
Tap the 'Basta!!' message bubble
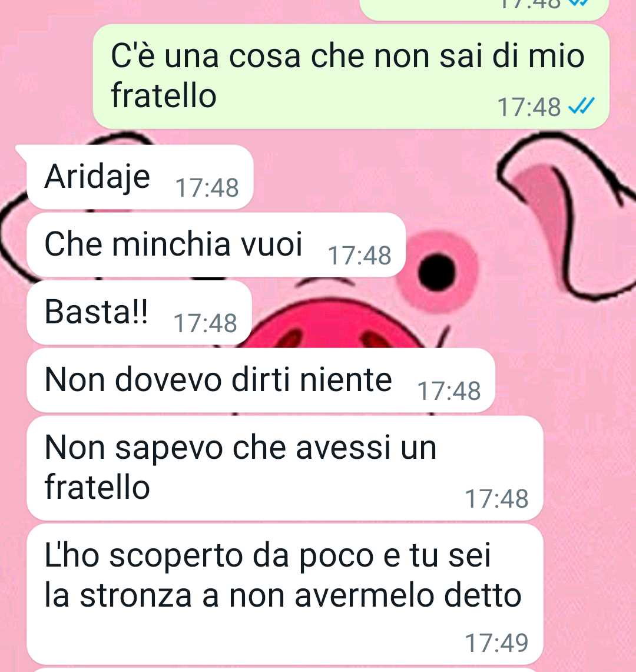(x=139, y=312)
